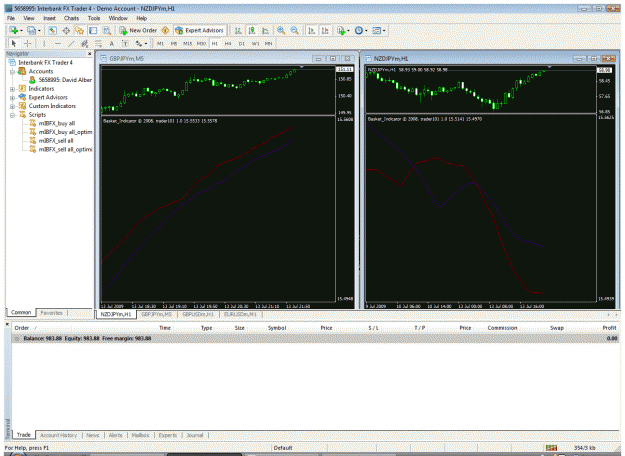Toggle the Expert Advisors button
Screen dimensions: 625x456
pos(200,30)
